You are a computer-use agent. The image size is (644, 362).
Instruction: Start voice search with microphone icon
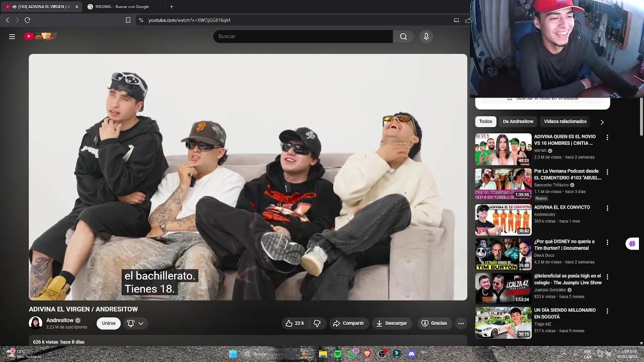tap(426, 36)
